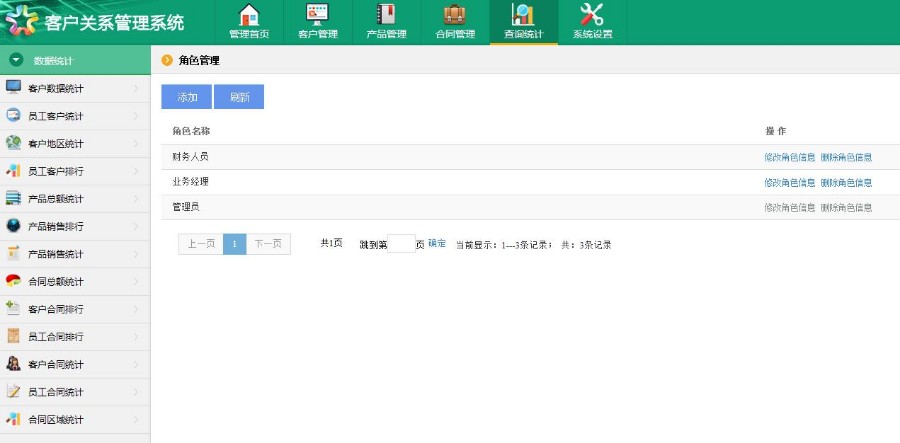Expand chevron on 合同总额统计 row
This screenshot has height=443, width=900.
(136, 282)
